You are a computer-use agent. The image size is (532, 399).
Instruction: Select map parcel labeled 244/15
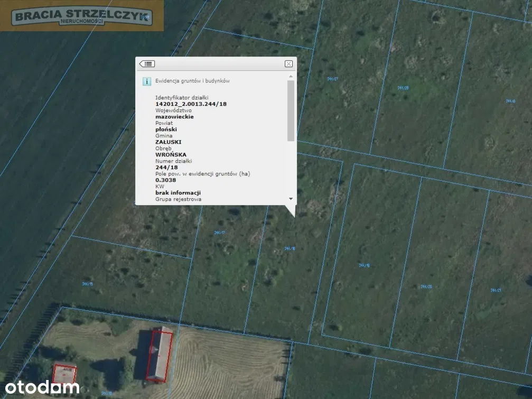(x=88, y=284)
